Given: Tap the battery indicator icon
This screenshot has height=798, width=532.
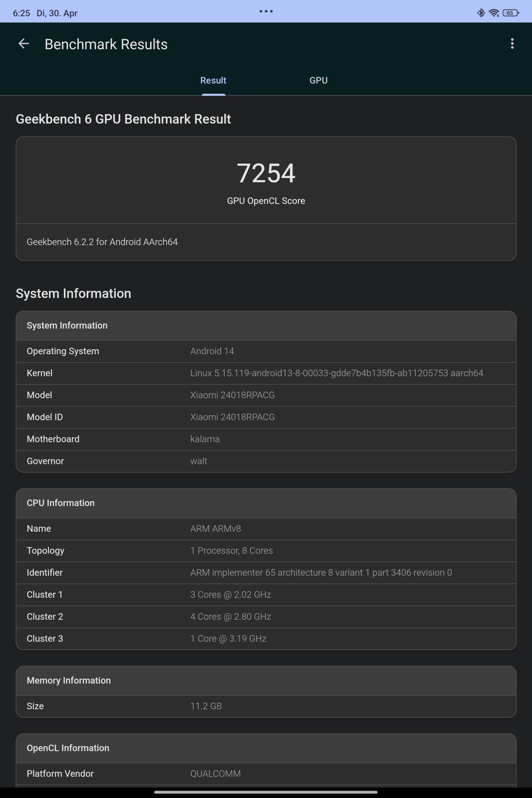Looking at the screenshot, I should [510, 13].
